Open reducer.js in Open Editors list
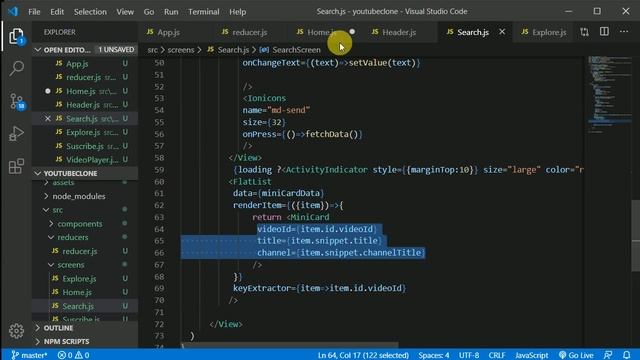This screenshot has height=360, width=640. click(85, 77)
